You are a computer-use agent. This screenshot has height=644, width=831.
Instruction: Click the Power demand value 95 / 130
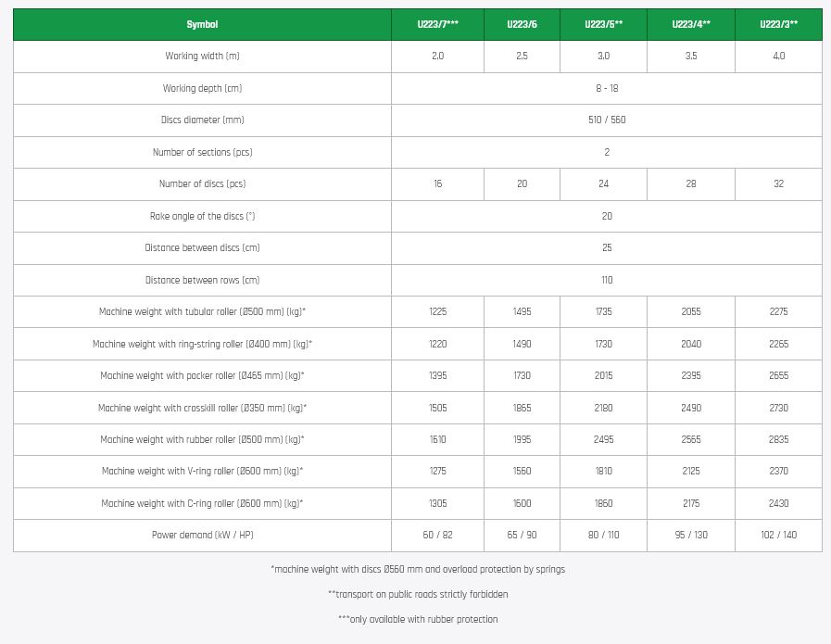coord(691,535)
